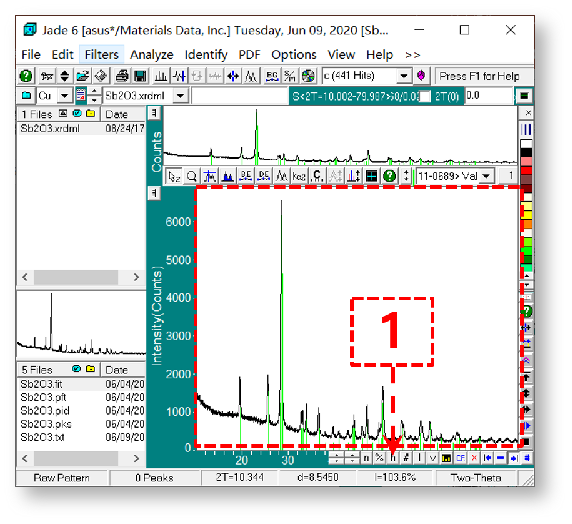Click the save floppy disk icon

click(140, 76)
